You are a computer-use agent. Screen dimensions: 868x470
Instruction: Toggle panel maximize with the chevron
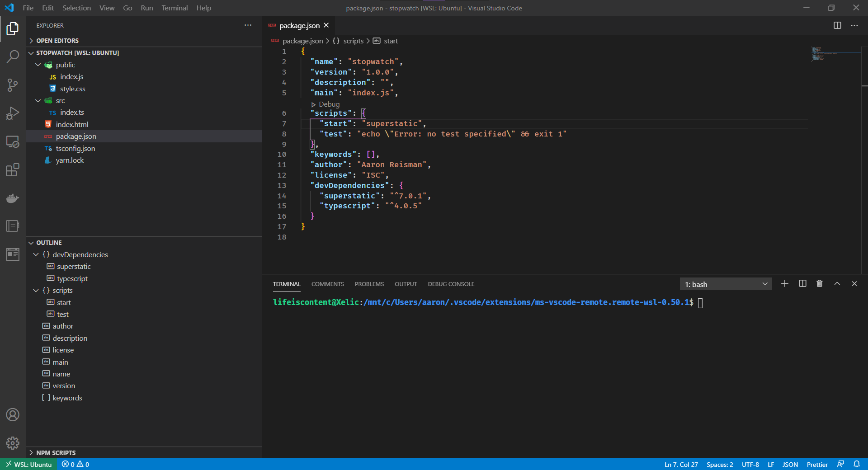point(837,284)
